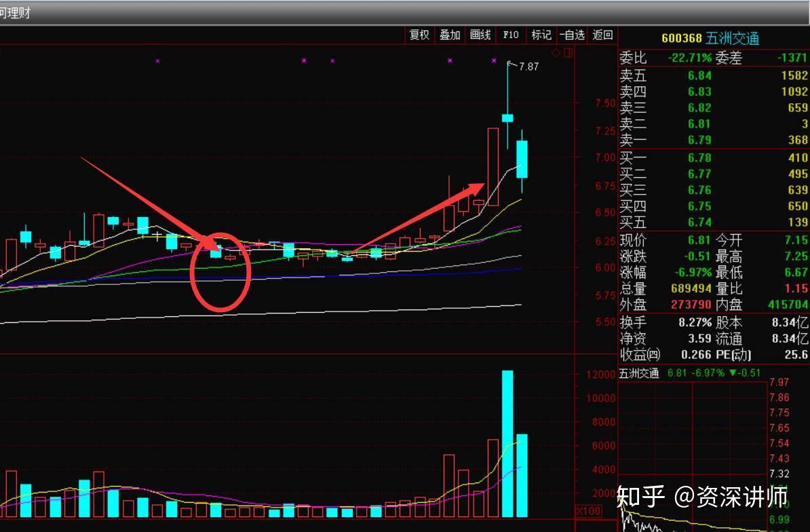Click the 现价 value 6.81 in the quote table
Screen dimensions: 810x532
click(699, 240)
